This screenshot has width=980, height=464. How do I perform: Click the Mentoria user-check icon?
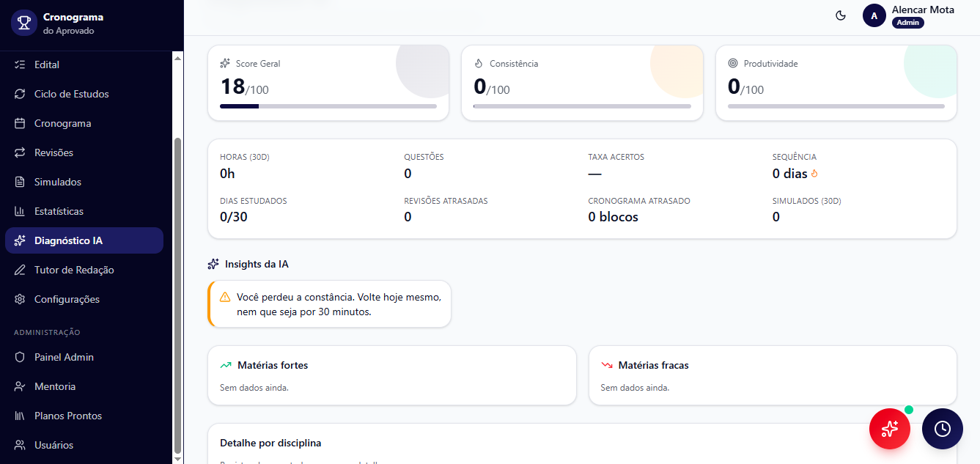(20, 386)
